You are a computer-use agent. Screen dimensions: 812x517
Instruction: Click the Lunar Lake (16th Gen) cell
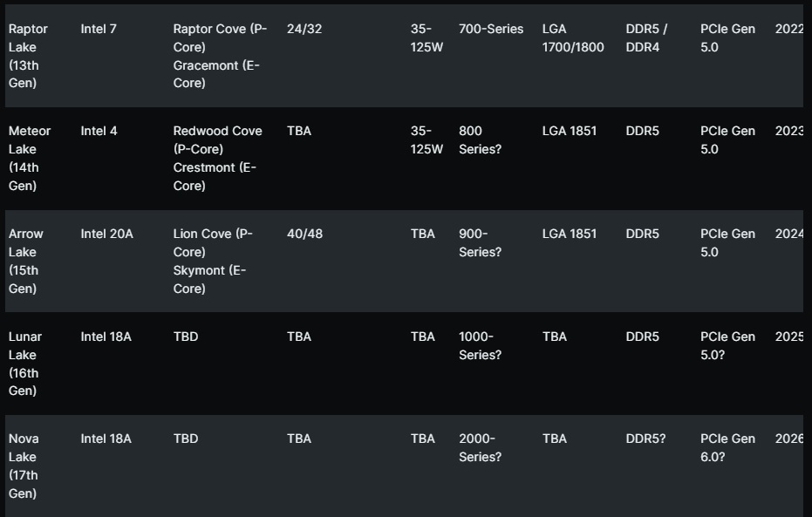(25, 364)
